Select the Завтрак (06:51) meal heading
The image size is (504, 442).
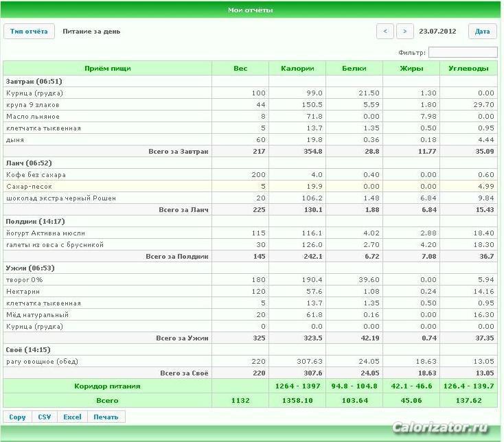point(34,81)
